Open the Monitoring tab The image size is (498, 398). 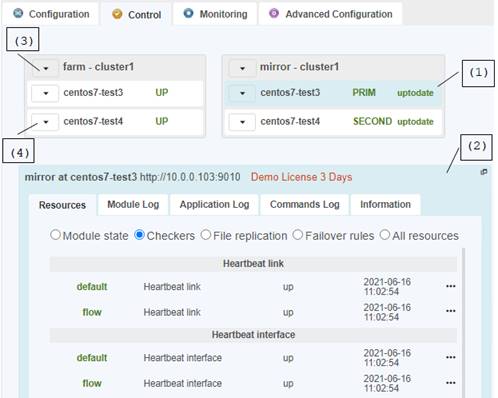tap(215, 14)
